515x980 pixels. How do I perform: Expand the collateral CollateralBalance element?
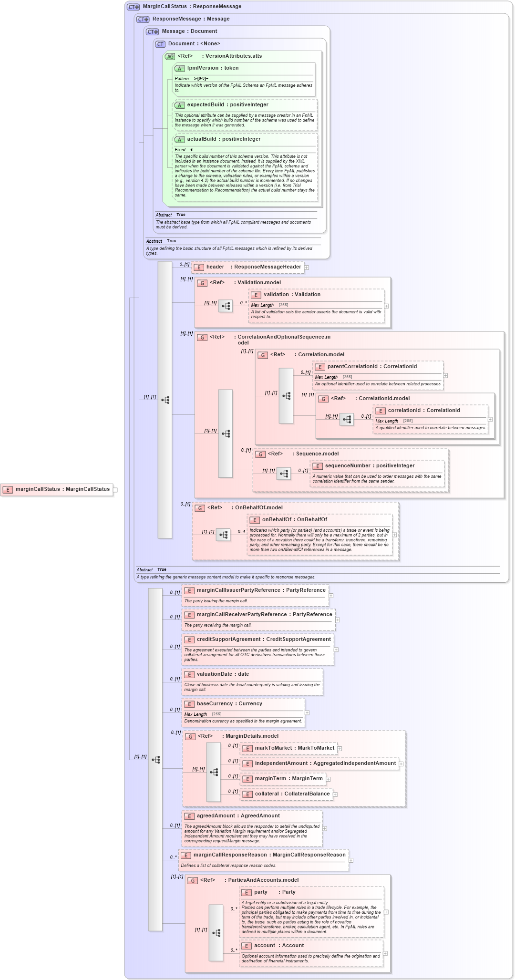point(335,794)
